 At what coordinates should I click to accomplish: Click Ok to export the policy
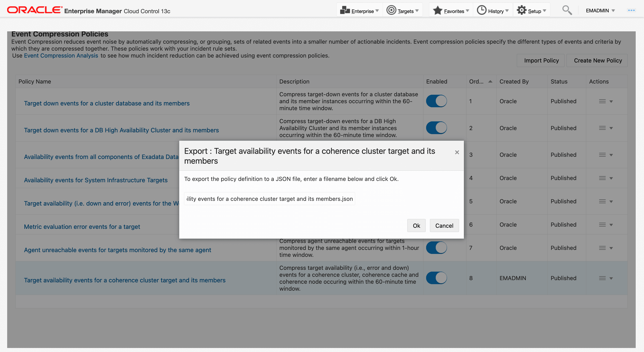(x=416, y=225)
